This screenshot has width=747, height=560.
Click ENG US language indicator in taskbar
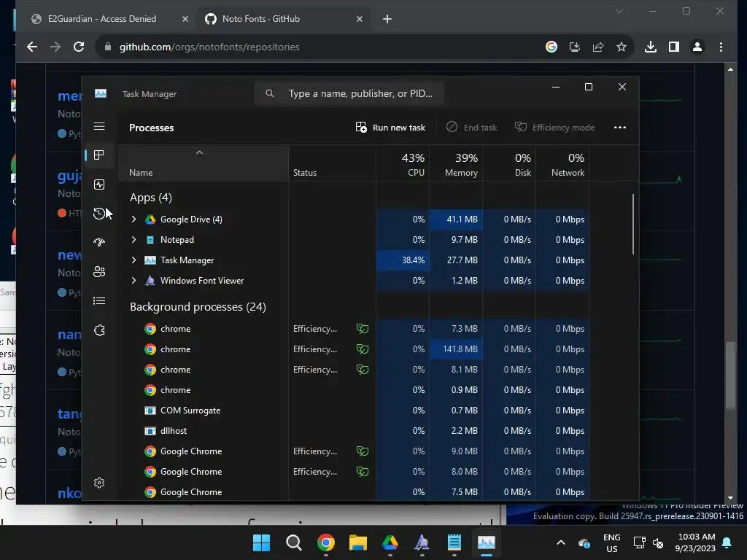tap(612, 542)
